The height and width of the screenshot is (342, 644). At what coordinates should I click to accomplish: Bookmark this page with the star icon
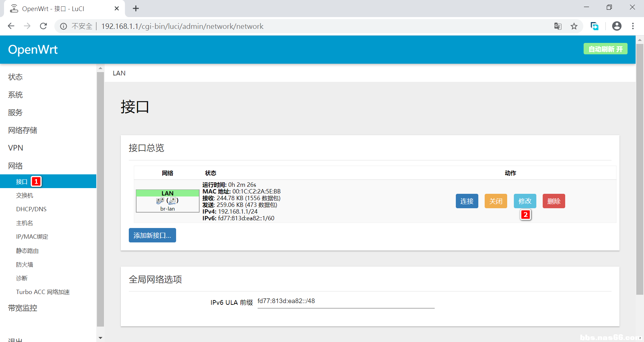pos(574,26)
